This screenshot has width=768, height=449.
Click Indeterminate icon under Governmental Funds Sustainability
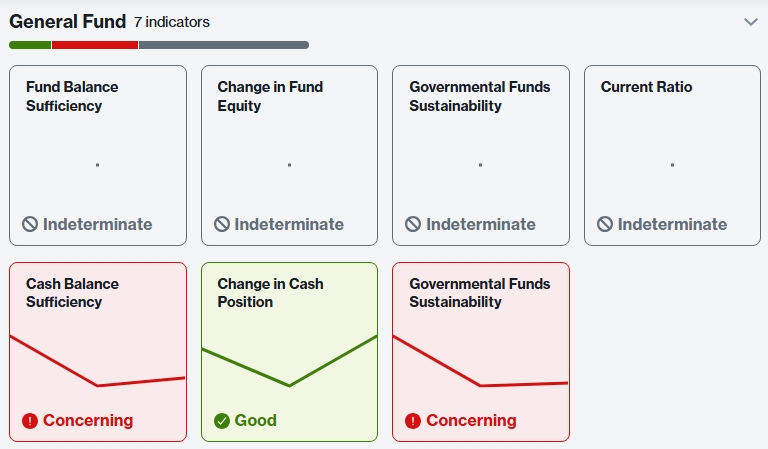pos(413,225)
